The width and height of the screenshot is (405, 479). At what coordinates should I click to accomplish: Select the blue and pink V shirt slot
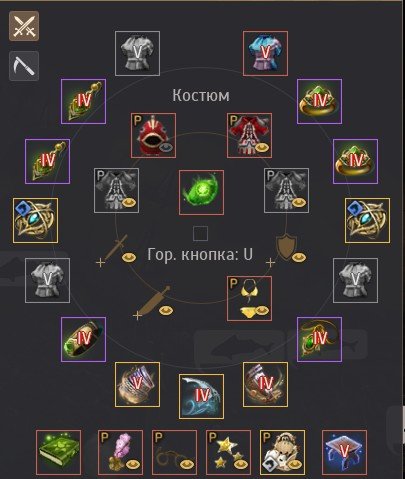(265, 53)
